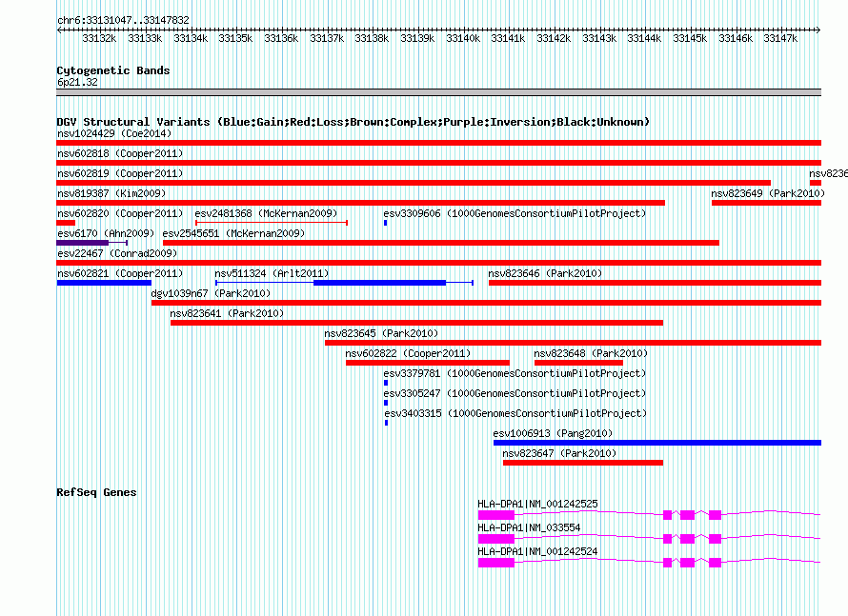Click the first magenta exon of HLA-DPA1|NM_001242525

(x=495, y=515)
